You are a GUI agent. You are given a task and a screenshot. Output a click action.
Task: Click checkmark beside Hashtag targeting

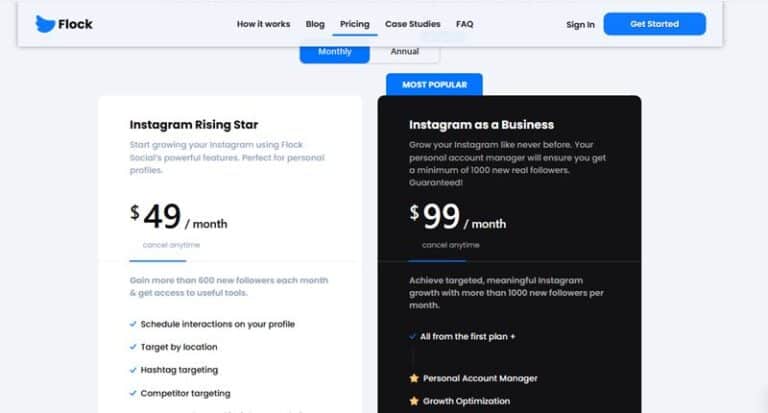click(x=133, y=370)
